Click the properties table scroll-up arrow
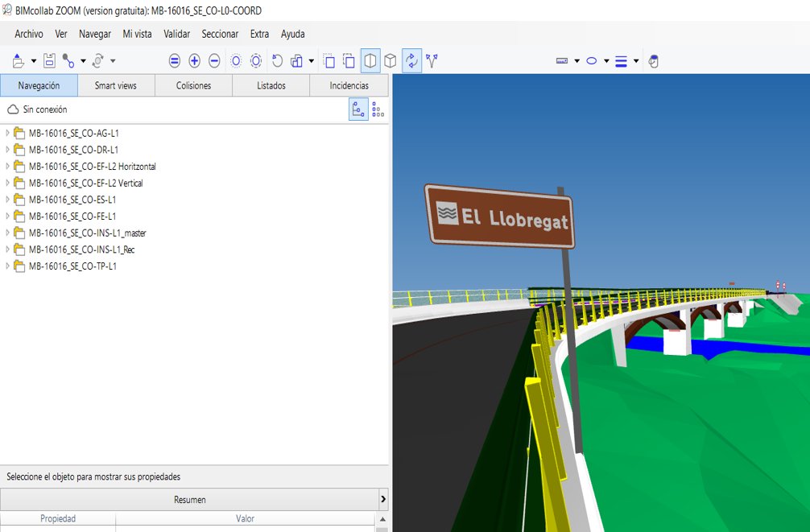 [382, 519]
